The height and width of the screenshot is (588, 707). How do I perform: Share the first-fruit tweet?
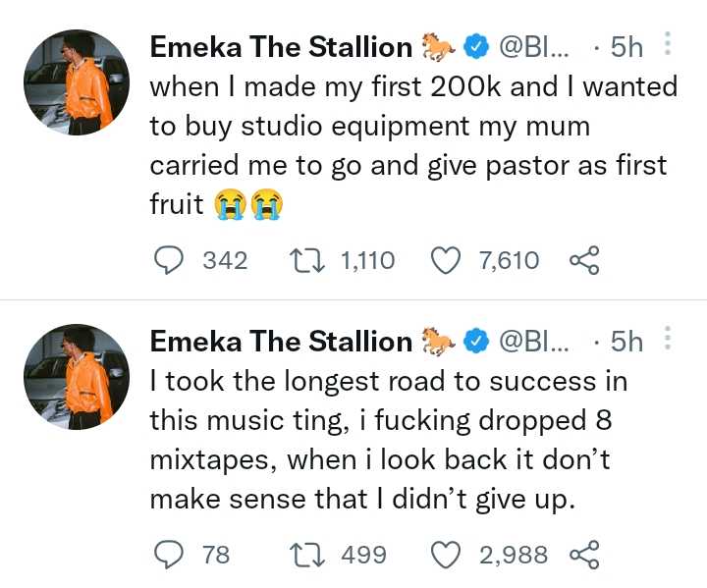(x=584, y=260)
